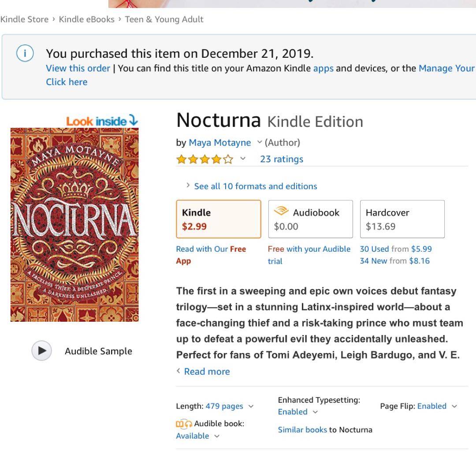Select the Kindle format option
476x476 pixels.
pyautogui.click(x=219, y=219)
